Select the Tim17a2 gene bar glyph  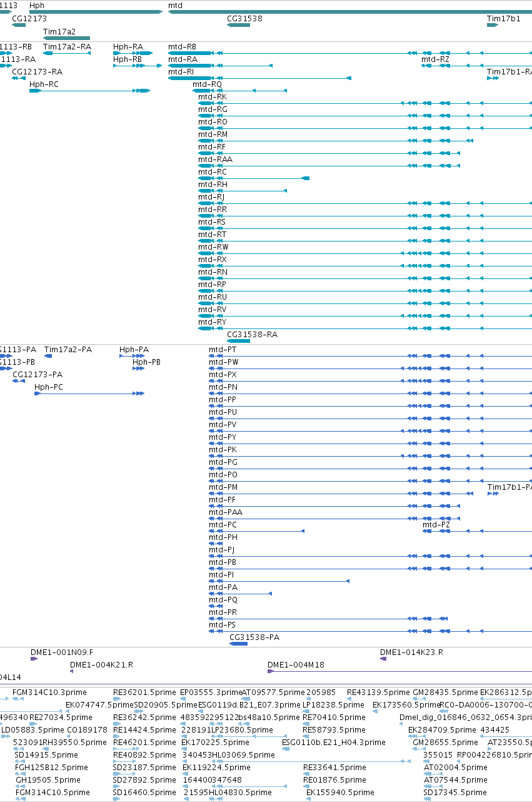tap(66, 38)
